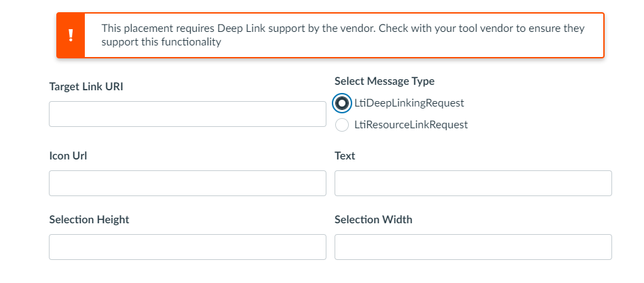Click the 'Icon Url' label
Image resolution: width=644 pixels, height=283 pixels.
68,156
